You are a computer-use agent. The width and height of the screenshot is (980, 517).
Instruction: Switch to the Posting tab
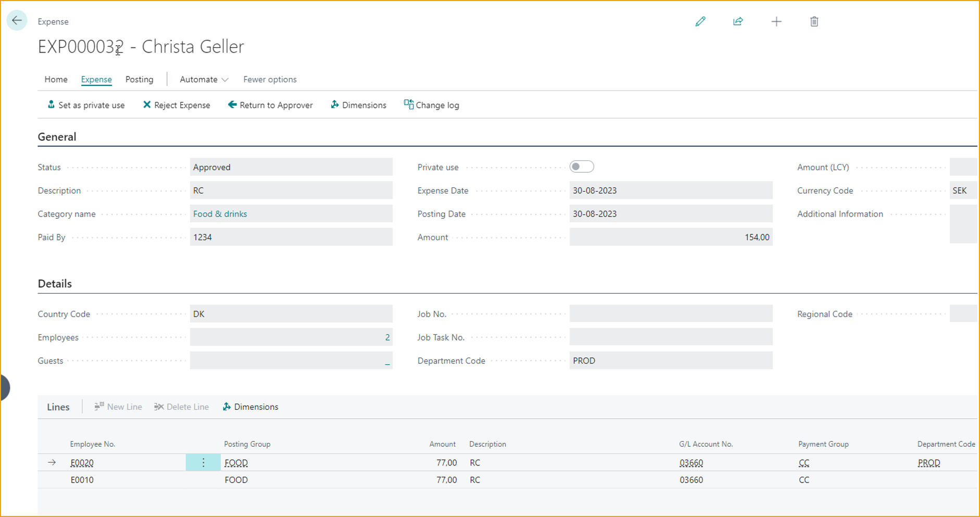tap(139, 79)
